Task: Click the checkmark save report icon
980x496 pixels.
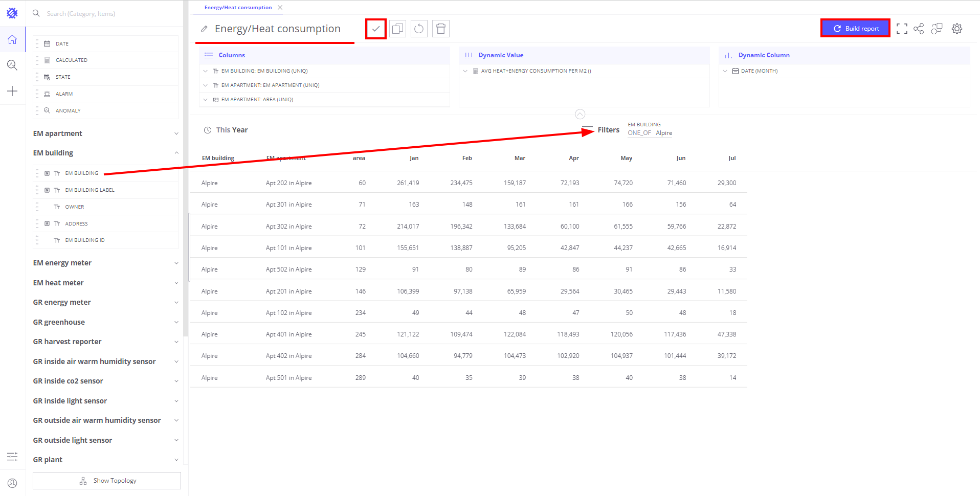Action: coord(376,29)
